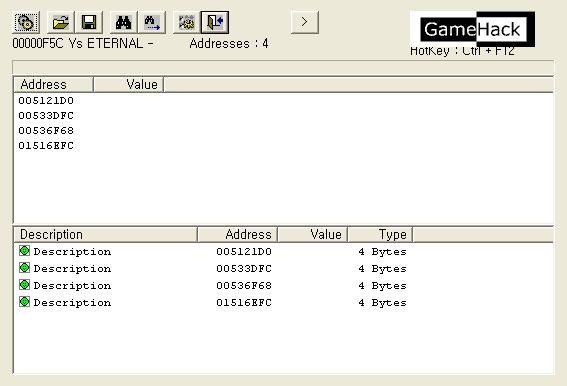Sort results by Value column header
This screenshot has height=386, width=567.
(128, 85)
